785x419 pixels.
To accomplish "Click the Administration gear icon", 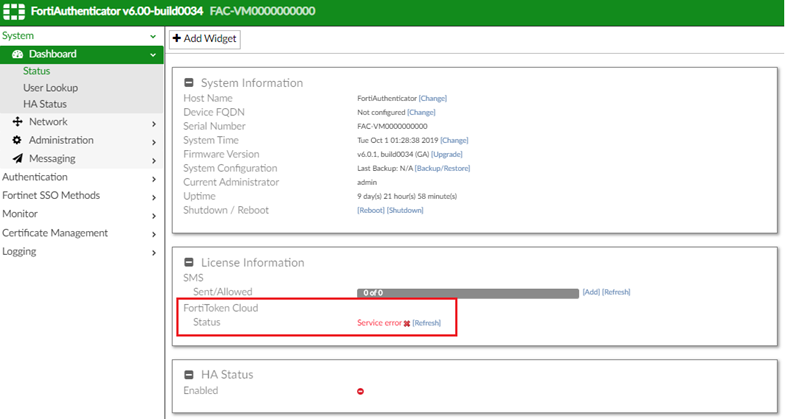I will [17, 140].
